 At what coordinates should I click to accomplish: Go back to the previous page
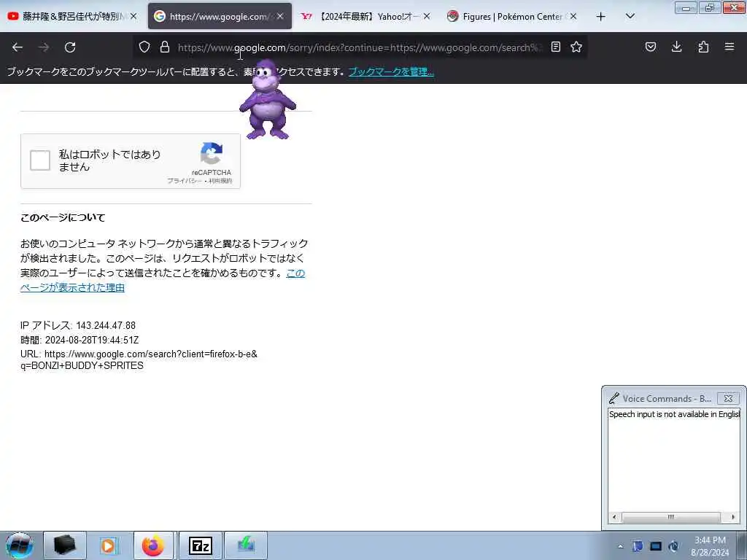click(18, 47)
